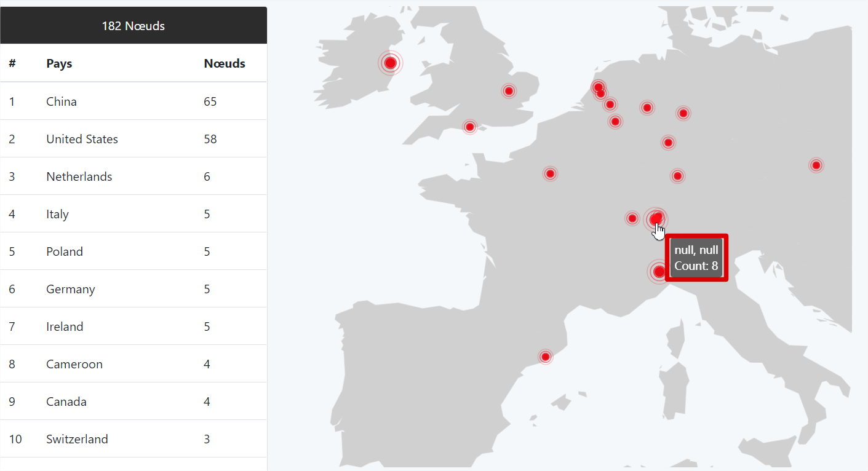868x471 pixels.
Task: Click 'Switzerland' in the table
Action: tap(77, 439)
